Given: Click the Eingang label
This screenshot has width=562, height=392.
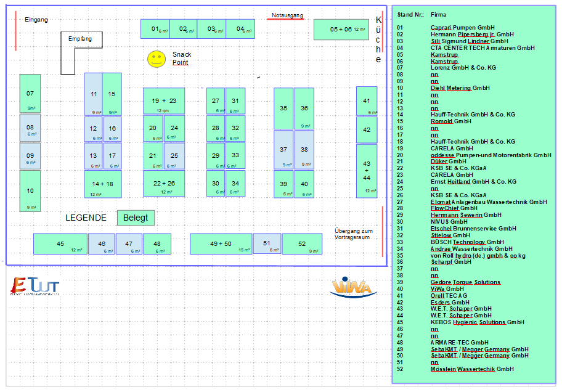Looking at the screenshot, I should [x=36, y=20].
